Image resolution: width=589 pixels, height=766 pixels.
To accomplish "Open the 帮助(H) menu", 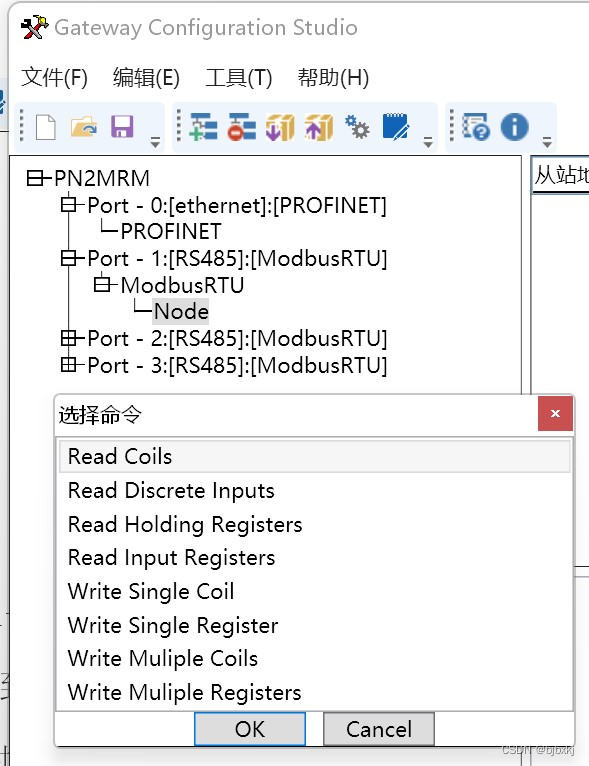I will (x=333, y=78).
